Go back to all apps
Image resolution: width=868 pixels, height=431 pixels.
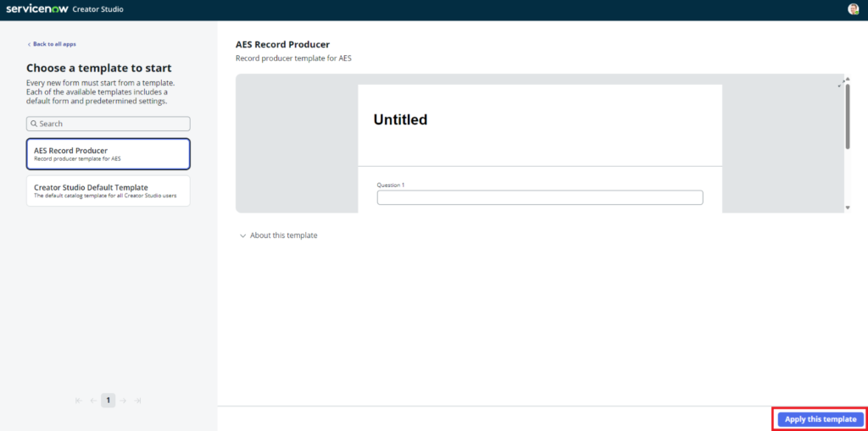click(x=56, y=44)
